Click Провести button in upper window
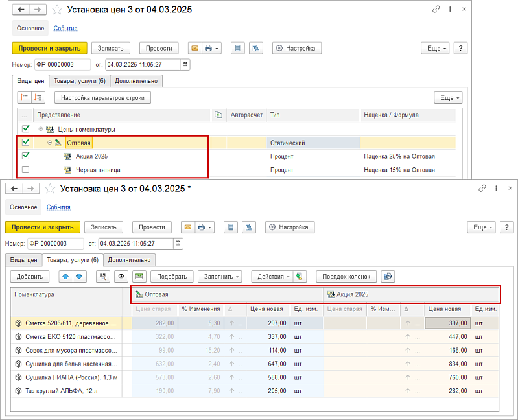The height and width of the screenshot is (420, 518). click(159, 48)
